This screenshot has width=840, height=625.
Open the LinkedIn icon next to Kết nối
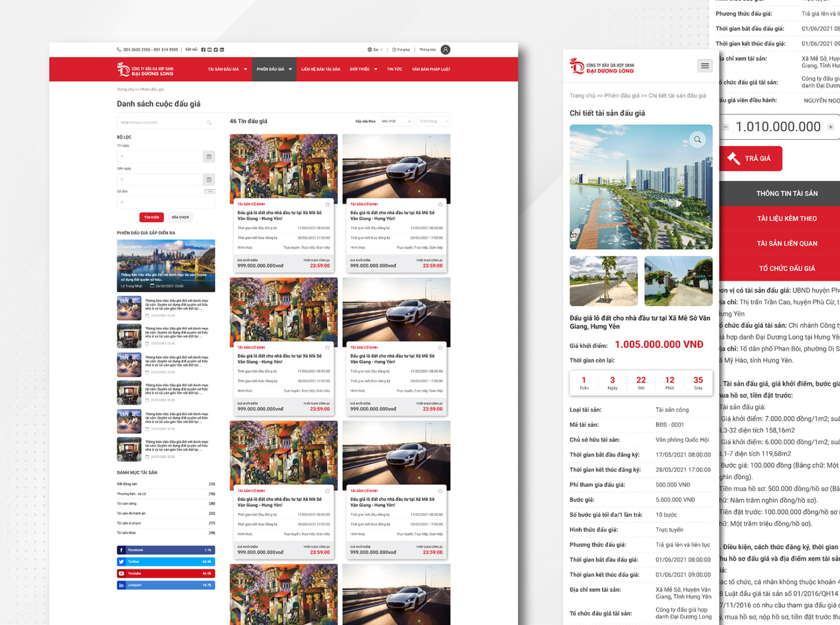pyautogui.click(x=222, y=50)
